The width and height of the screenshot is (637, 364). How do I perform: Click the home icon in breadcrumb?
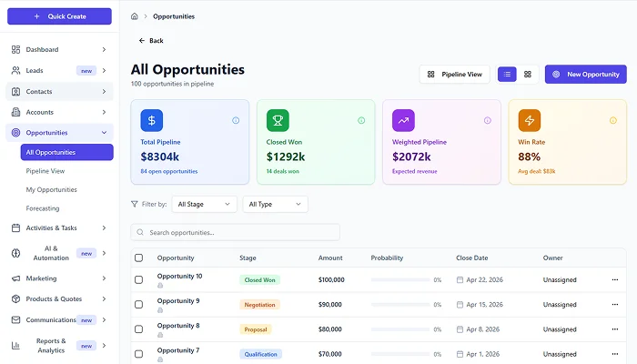(x=135, y=16)
